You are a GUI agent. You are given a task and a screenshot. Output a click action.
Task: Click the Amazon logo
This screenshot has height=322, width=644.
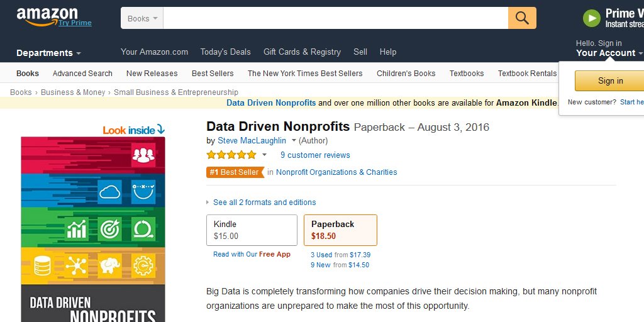47,17
